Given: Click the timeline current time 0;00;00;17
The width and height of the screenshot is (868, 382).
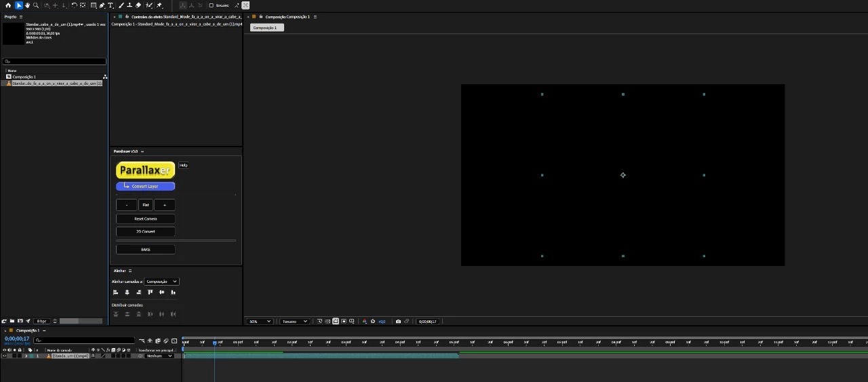Looking at the screenshot, I should [17, 339].
